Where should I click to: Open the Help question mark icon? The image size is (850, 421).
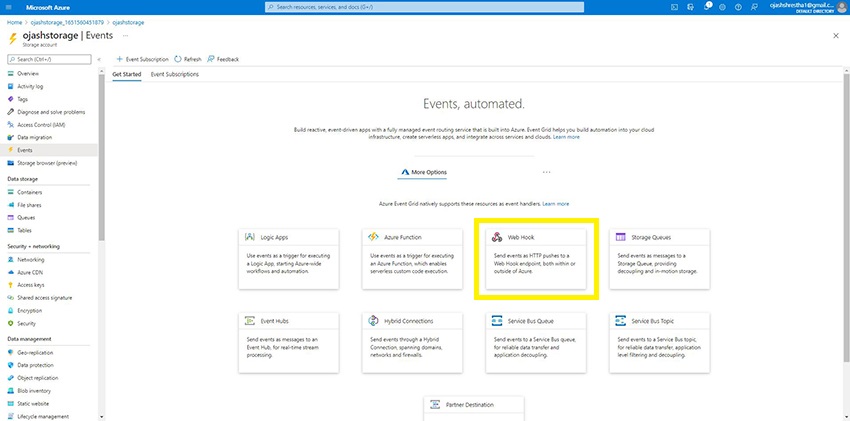point(738,7)
